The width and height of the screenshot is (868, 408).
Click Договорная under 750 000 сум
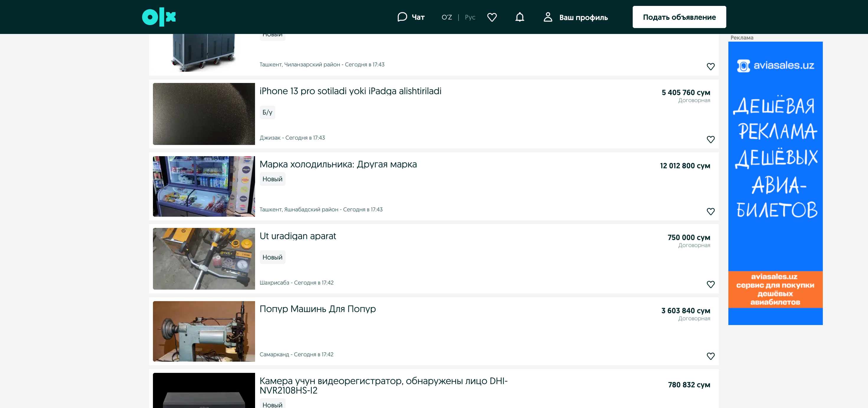(694, 245)
